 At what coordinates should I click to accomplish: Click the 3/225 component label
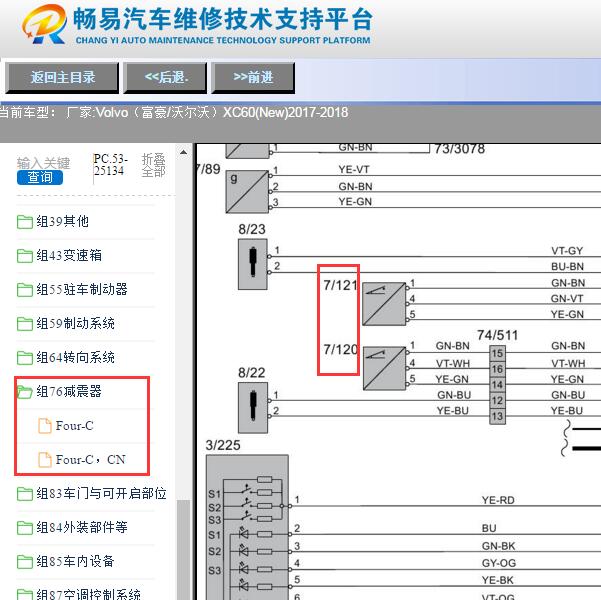point(223,445)
